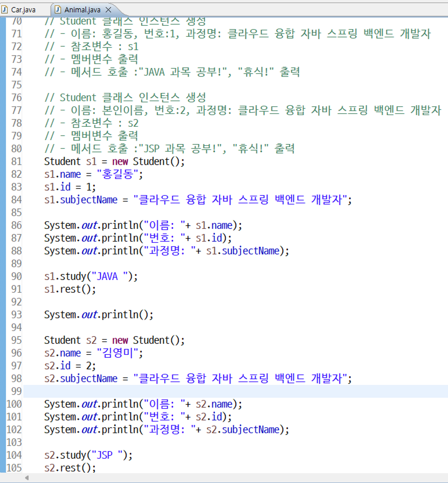Click comment mentioning "JSP 과목 공부!"
Image resolution: width=448 pixels, height=483 pixels.
tap(169, 149)
